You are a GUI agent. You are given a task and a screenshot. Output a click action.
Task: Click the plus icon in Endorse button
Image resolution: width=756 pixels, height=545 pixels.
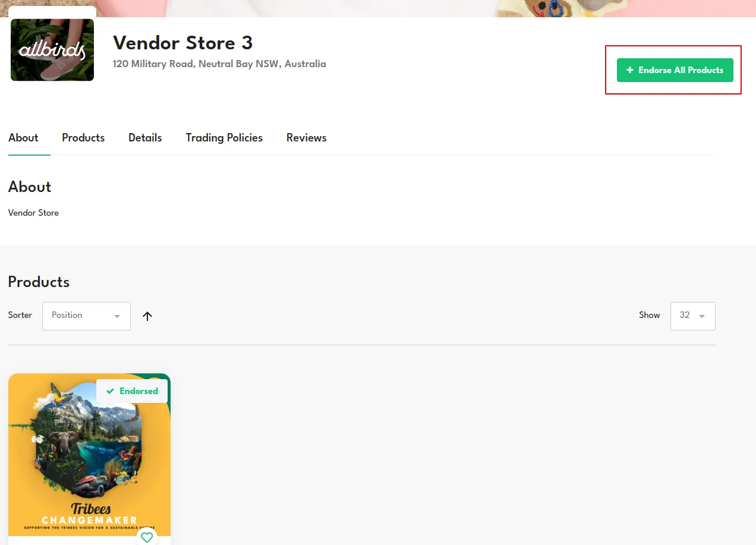coord(630,70)
